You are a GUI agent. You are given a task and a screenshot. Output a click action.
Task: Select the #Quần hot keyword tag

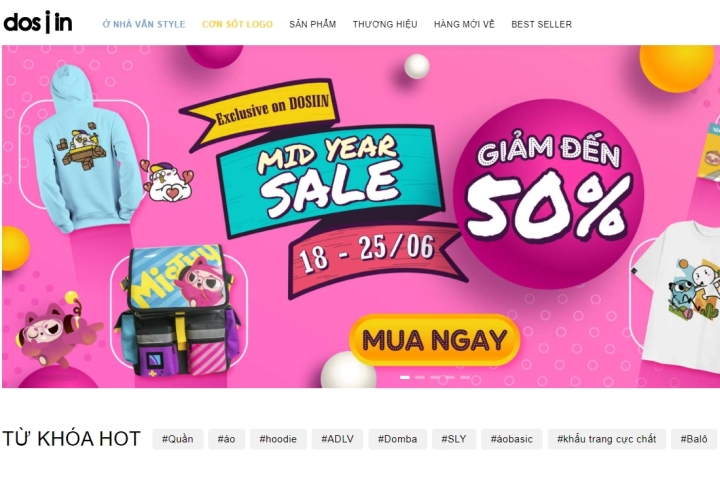[x=178, y=439]
